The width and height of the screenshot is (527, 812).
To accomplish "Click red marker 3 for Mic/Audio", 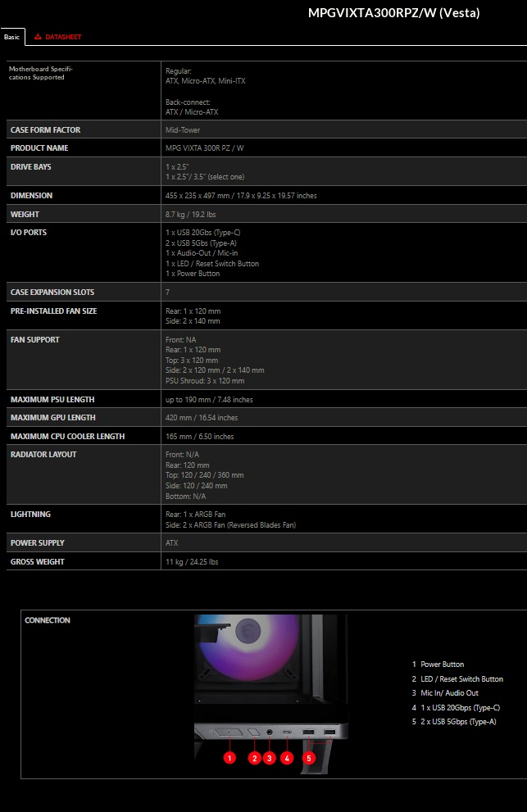I will [269, 758].
